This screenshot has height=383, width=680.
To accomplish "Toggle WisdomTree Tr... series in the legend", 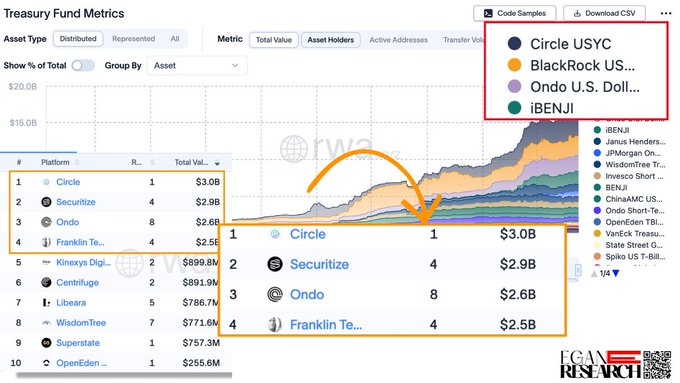I will click(x=629, y=164).
